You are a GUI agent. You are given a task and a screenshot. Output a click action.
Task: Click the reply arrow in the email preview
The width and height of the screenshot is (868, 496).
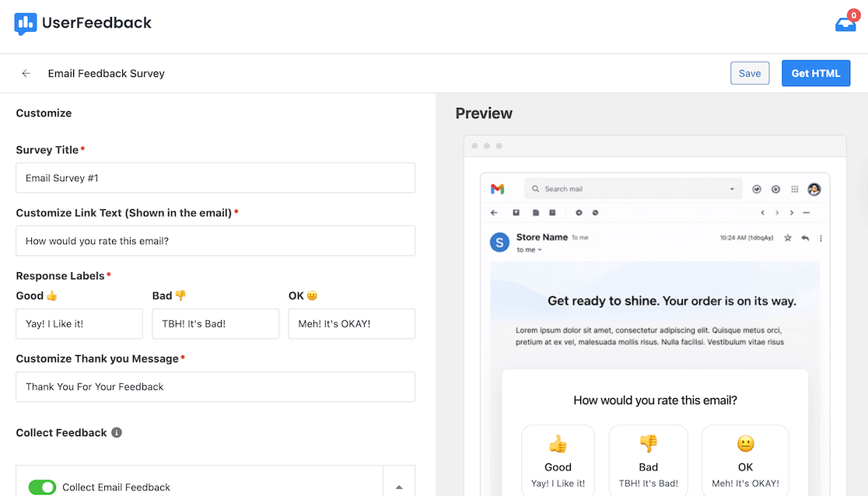pos(806,239)
